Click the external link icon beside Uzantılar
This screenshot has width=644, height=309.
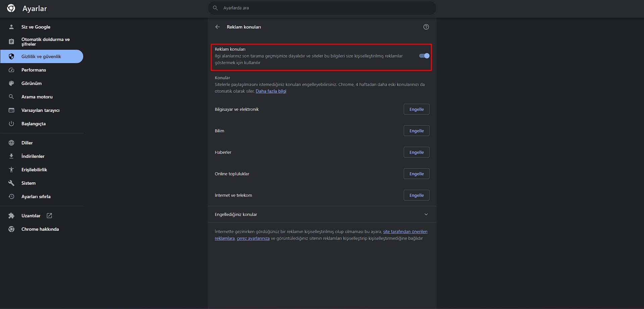click(x=49, y=216)
